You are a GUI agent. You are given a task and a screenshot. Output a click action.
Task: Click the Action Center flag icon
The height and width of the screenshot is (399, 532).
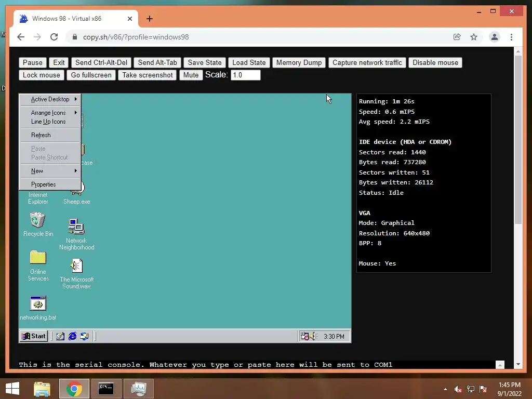pyautogui.click(x=483, y=389)
